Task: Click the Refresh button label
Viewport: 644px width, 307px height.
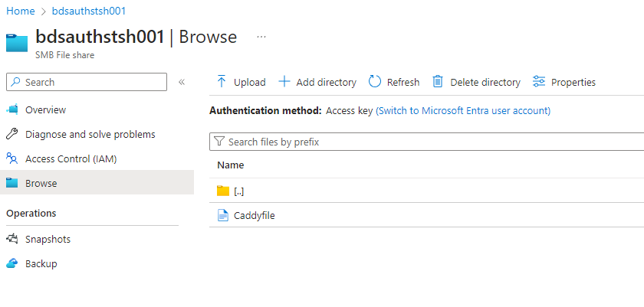Action: 403,82
